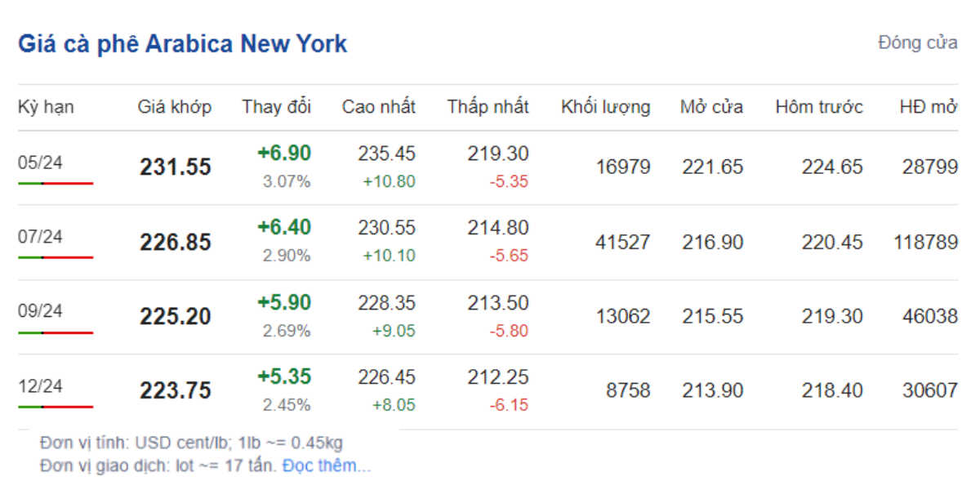Select the 07/24 contract term
The height and width of the screenshot is (490, 980).
[40, 237]
